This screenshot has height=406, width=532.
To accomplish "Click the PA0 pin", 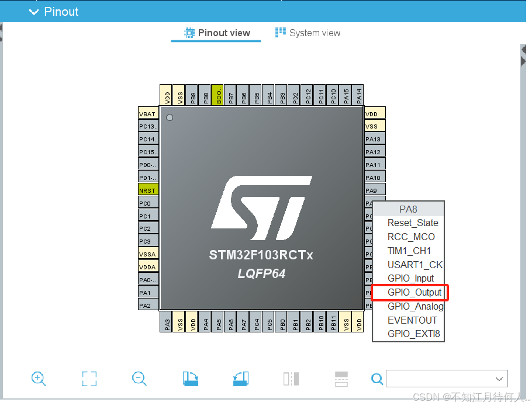I will point(148,279).
